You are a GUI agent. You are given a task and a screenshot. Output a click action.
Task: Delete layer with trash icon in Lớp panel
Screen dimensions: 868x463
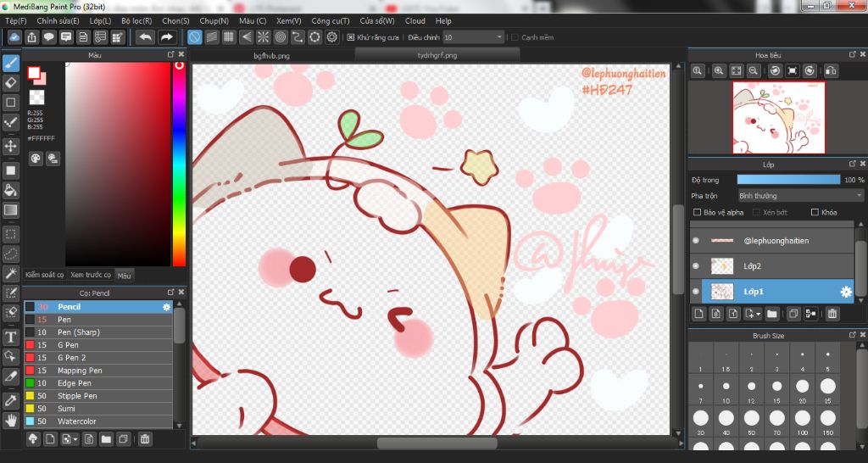click(832, 314)
